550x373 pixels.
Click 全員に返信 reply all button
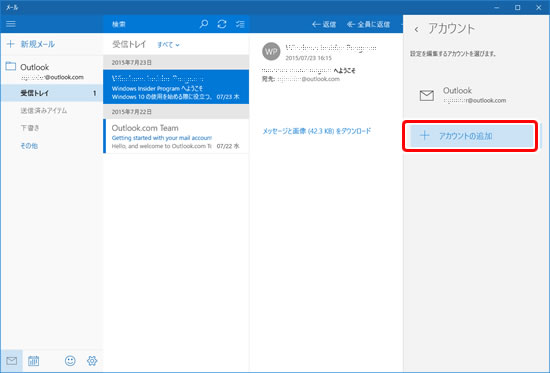(368, 24)
